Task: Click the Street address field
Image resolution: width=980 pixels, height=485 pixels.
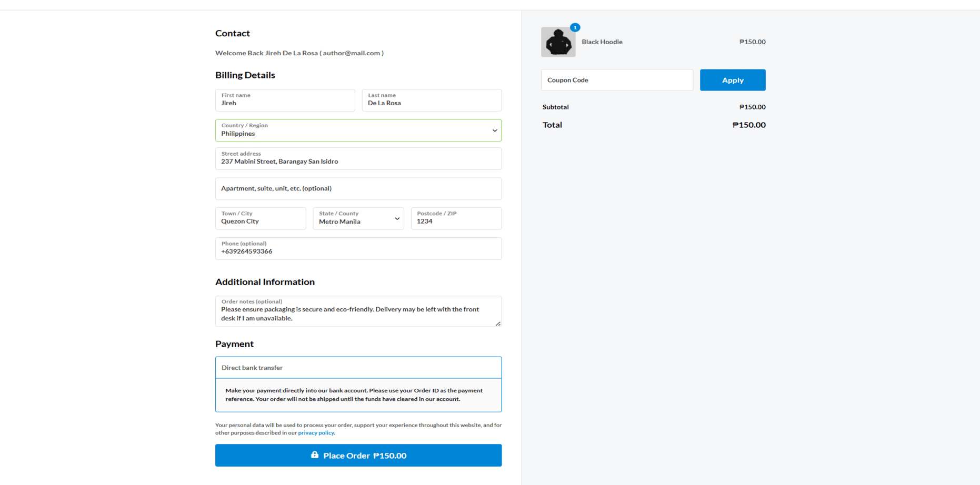Action: pos(358,158)
